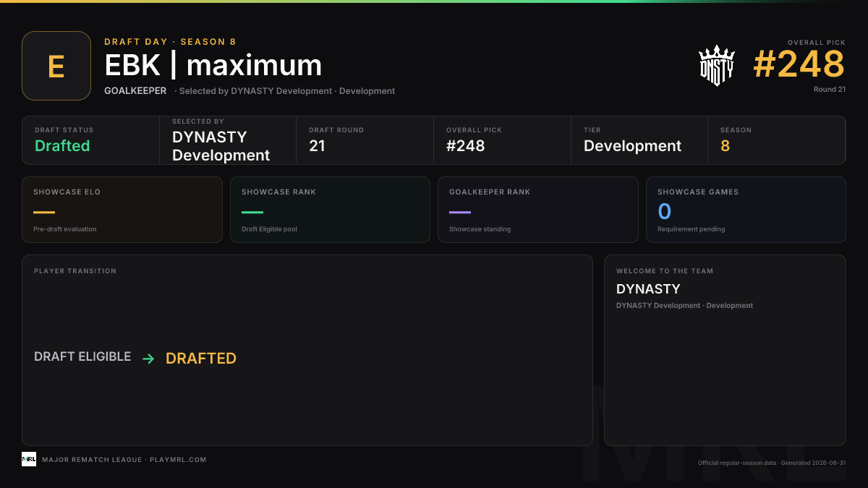This screenshot has width=868, height=488.
Task: Click the Showcase Games value 0
Action: pos(664,212)
